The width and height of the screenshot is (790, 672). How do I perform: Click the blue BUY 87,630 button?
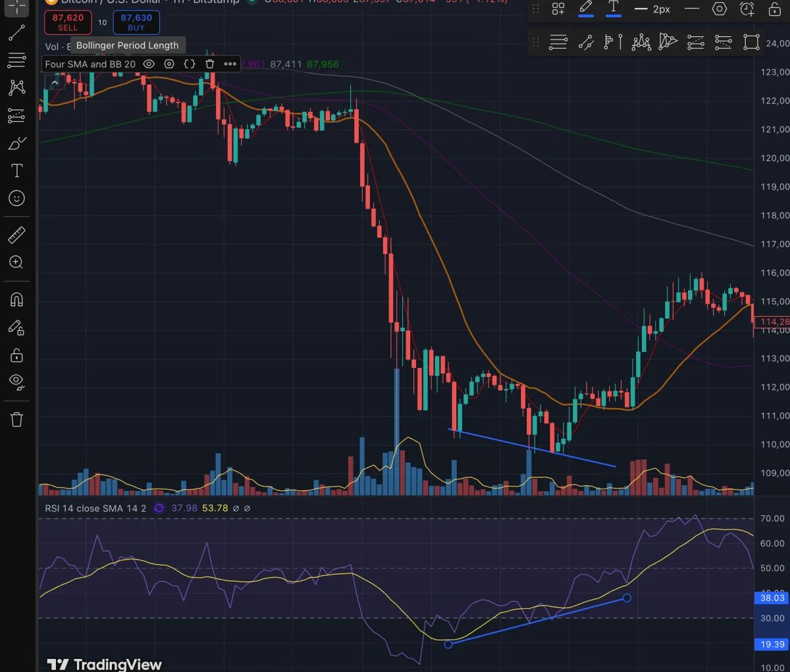coord(136,22)
